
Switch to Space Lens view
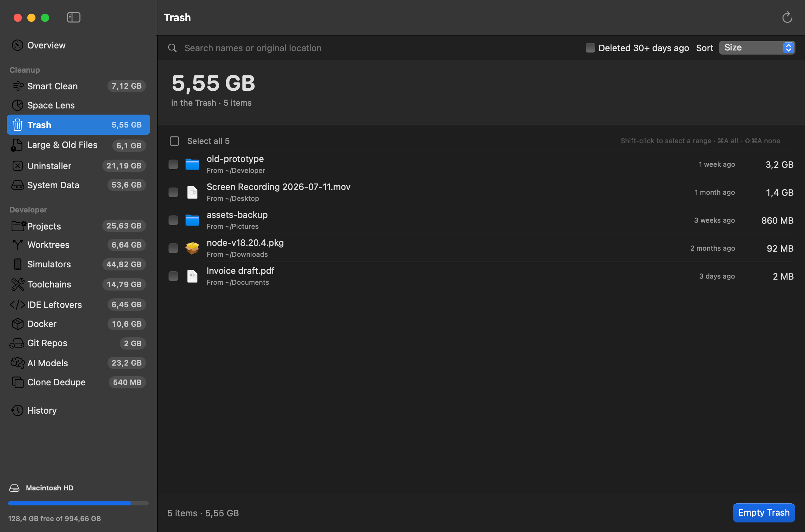coord(78,105)
